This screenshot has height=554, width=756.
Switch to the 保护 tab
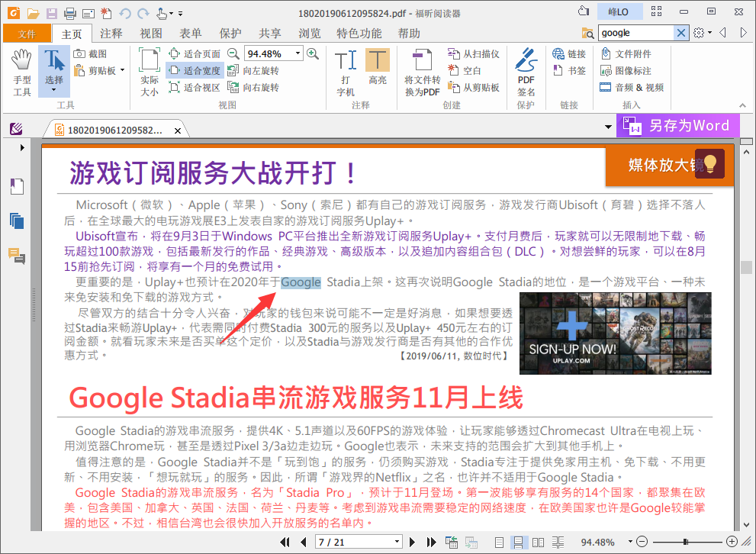coord(230,34)
